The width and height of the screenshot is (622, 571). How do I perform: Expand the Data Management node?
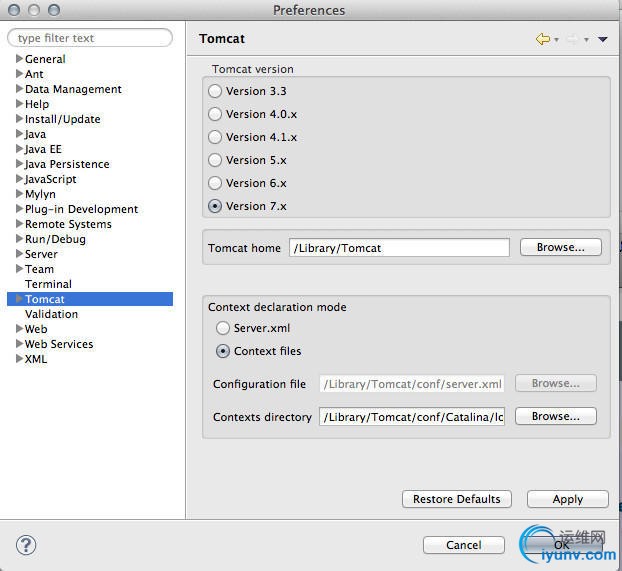[x=19, y=89]
